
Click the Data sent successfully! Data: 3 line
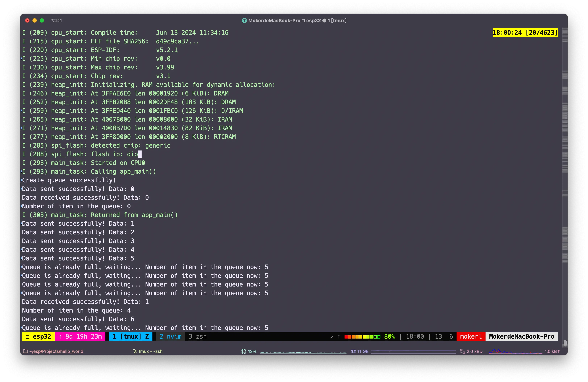point(78,241)
